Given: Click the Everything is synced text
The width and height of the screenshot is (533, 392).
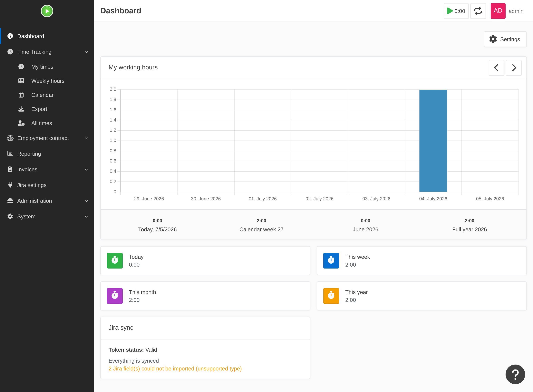Looking at the screenshot, I should (134, 361).
